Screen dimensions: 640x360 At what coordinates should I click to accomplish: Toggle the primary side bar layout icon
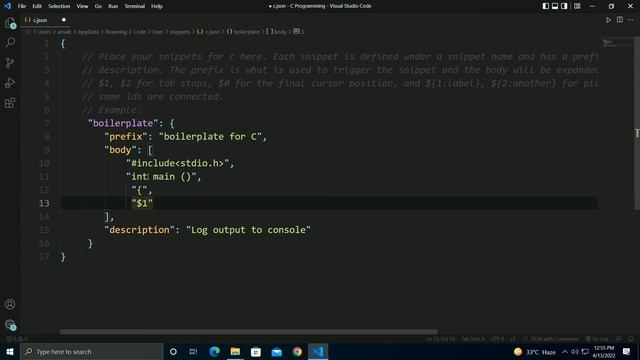click(546, 6)
